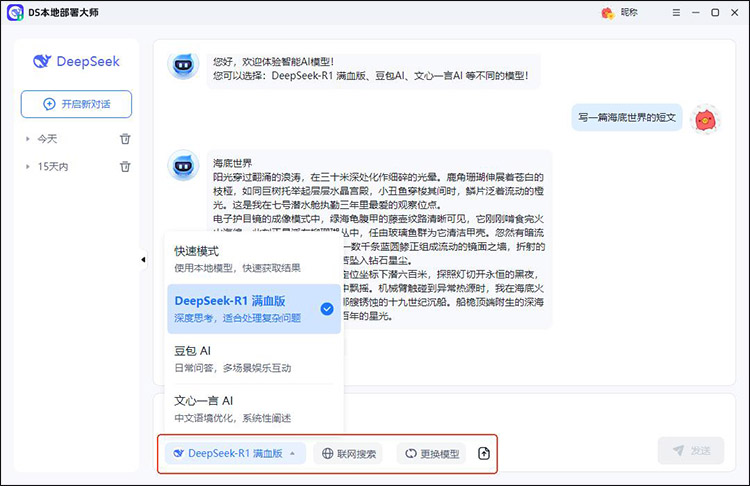This screenshot has width=750, height=486.
Task: Choose the 豆包 AI model
Action: (x=254, y=359)
